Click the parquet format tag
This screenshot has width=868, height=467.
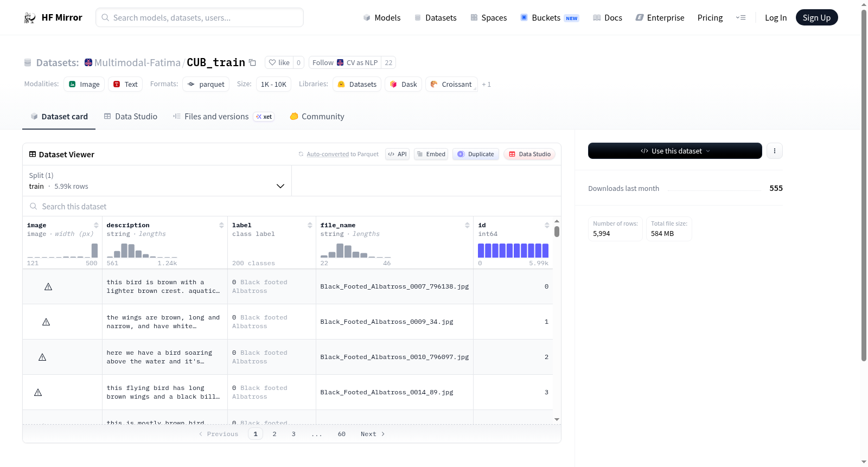[x=206, y=84]
